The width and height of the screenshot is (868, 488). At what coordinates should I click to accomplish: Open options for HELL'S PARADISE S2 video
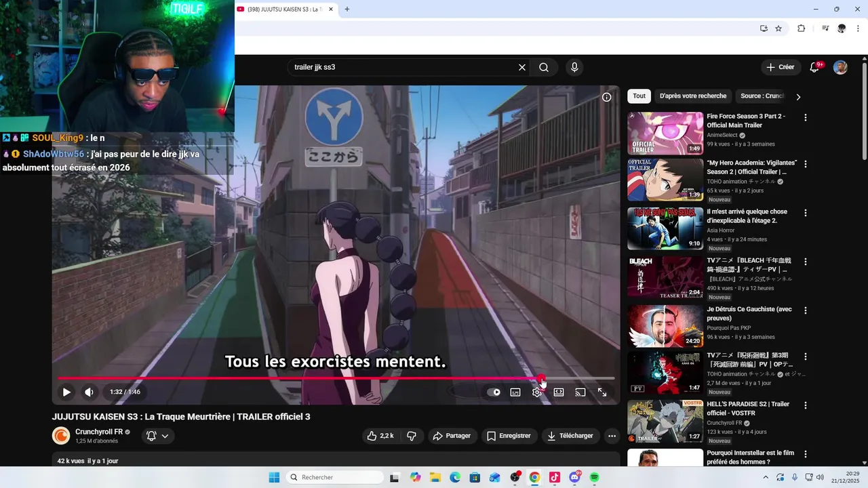tap(806, 405)
